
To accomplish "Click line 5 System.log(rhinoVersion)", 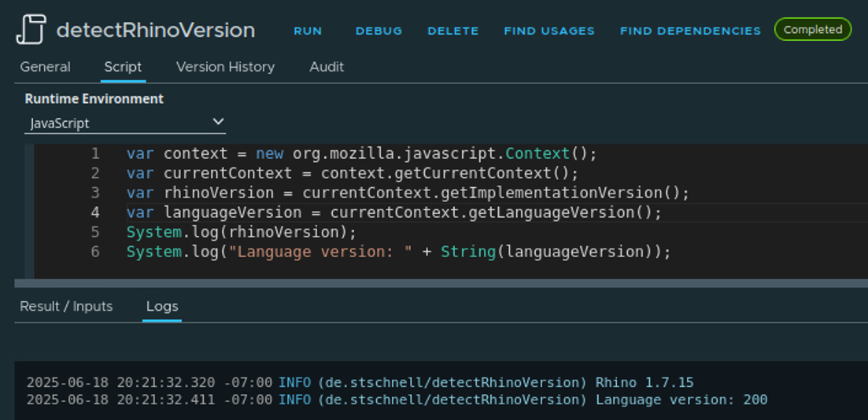I will [242, 232].
